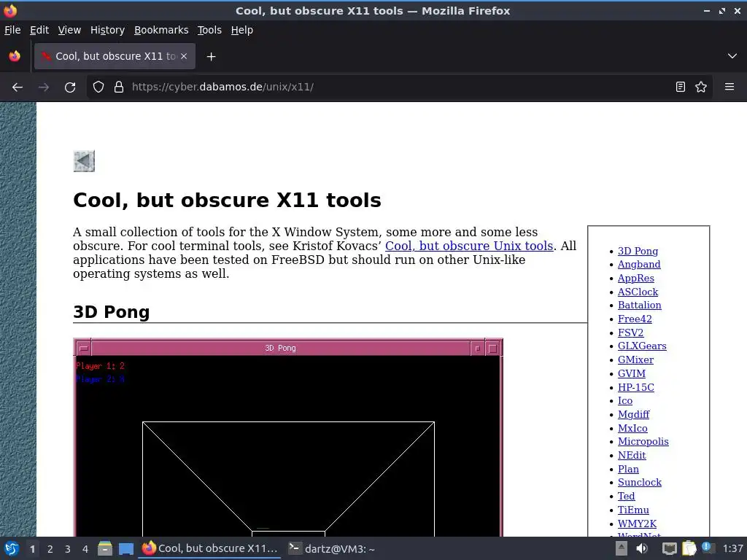The height and width of the screenshot is (560, 747).
Task: Click the taskbar clock showing 1:37
Action: [732, 548]
